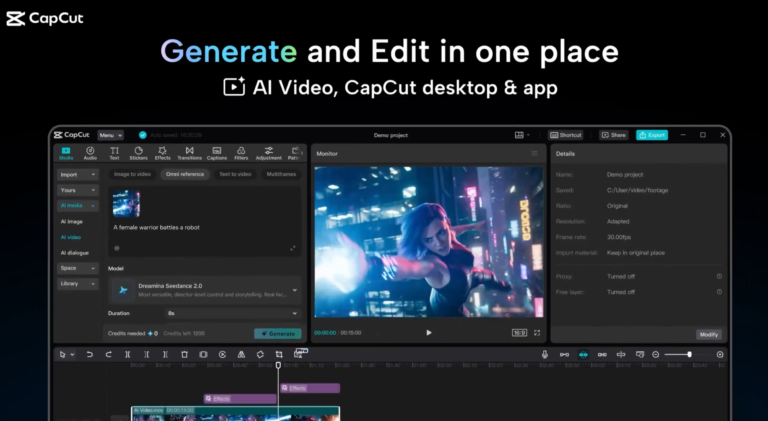Click the Freeze frame icon
The image size is (768, 421).
pyautogui.click(x=203, y=354)
